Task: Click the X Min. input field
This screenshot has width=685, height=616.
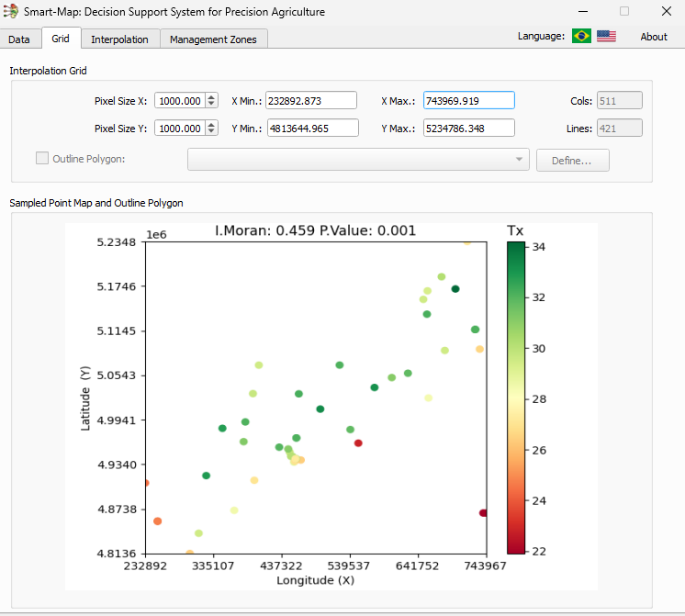Action: point(311,101)
